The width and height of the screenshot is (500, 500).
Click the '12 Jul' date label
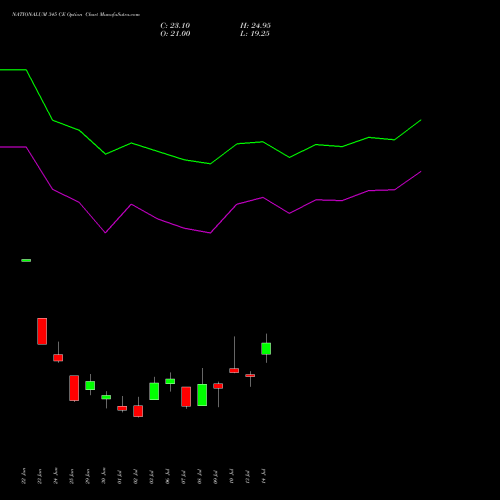(247, 477)
